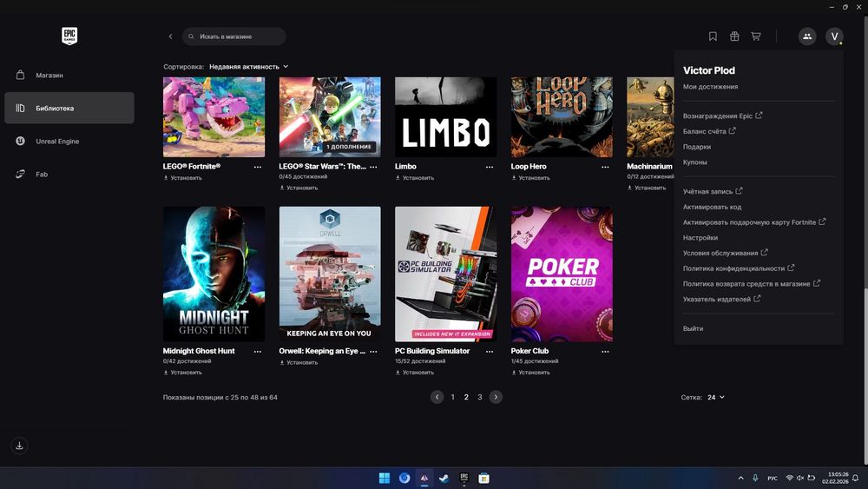Viewport: 868px width, 489px height.
Task: Click Установить under LEGO Fortnite
Action: click(x=182, y=178)
